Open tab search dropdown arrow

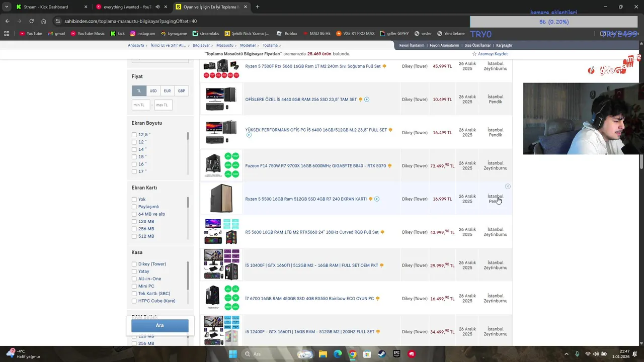(x=7, y=7)
